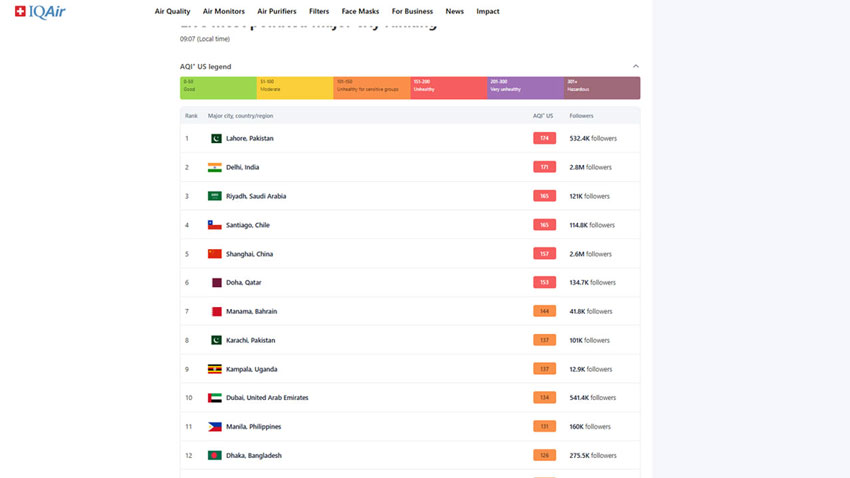Viewport: 850px width, 478px height.
Task: Open the Impact page link
Action: [488, 11]
